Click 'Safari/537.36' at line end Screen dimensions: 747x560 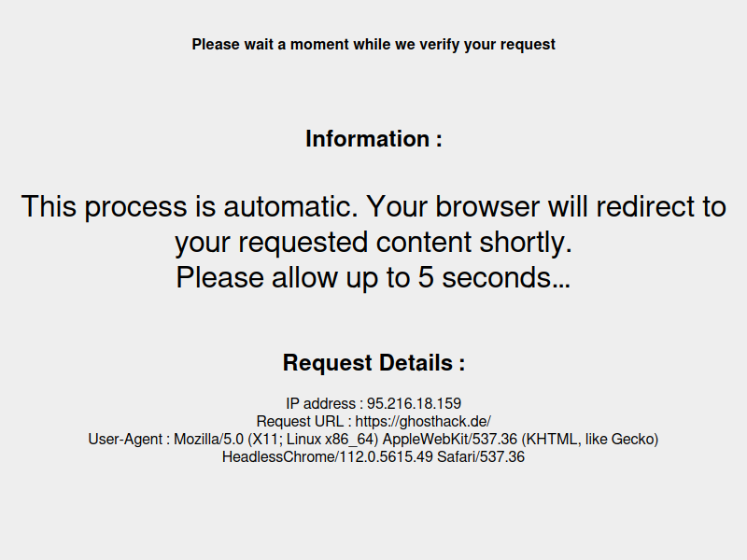[481, 457]
